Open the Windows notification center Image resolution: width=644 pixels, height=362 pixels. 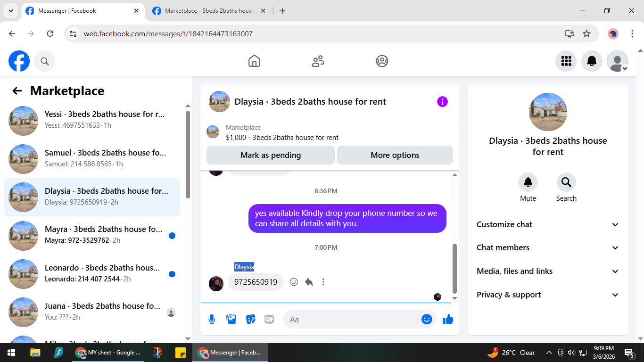(x=629, y=353)
